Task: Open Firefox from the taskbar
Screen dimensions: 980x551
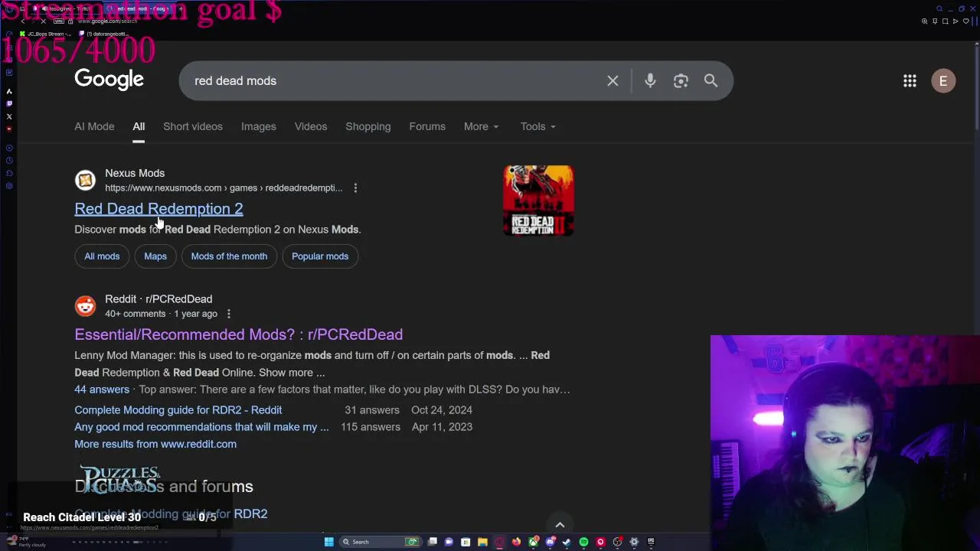Action: pyautogui.click(x=516, y=542)
